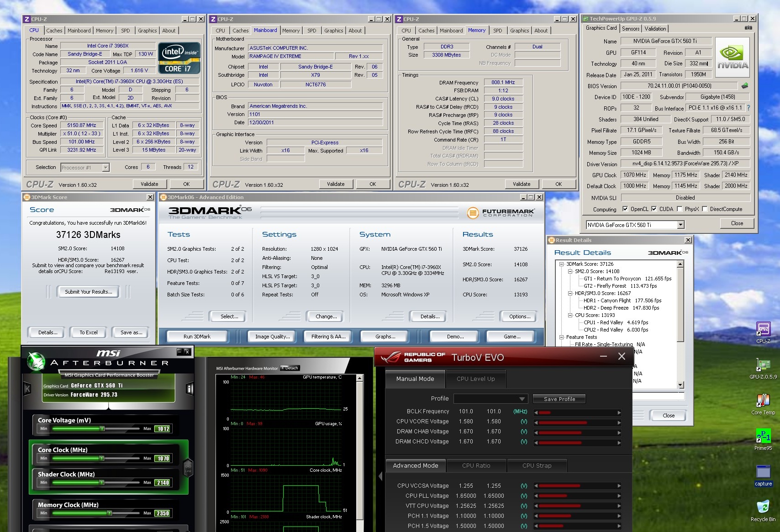Switch to the Caches tab in first CPU-Z
This screenshot has height=532, width=780.
54,31
